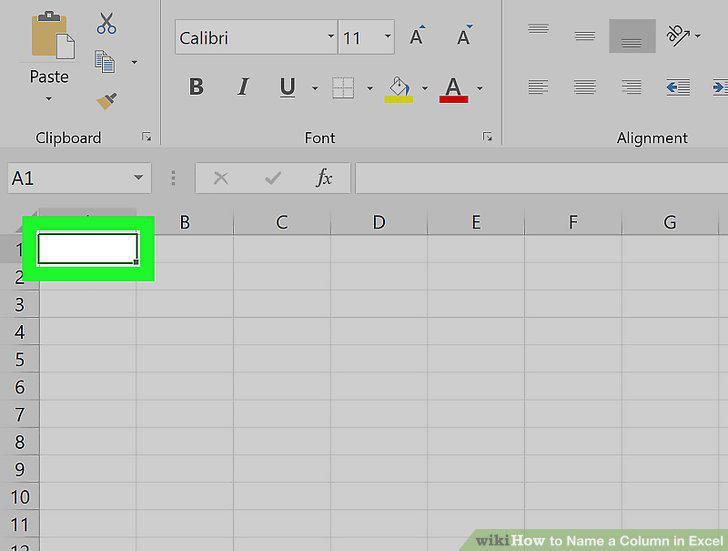Click the Insert Function fx icon
728x551 pixels.
click(x=324, y=178)
